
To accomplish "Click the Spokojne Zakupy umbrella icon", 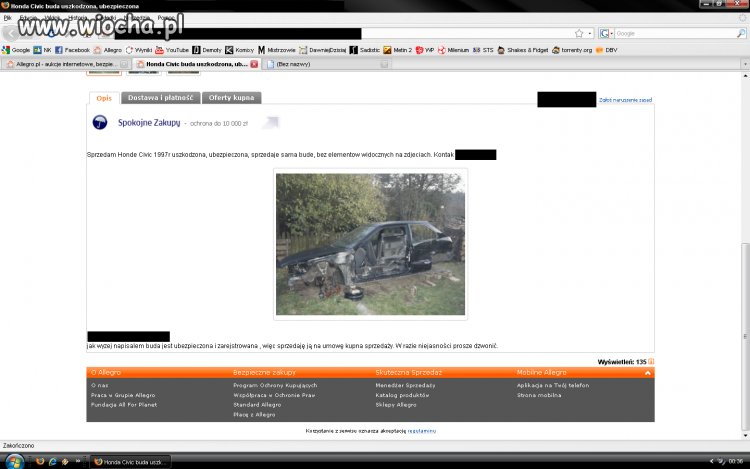I will [x=99, y=122].
